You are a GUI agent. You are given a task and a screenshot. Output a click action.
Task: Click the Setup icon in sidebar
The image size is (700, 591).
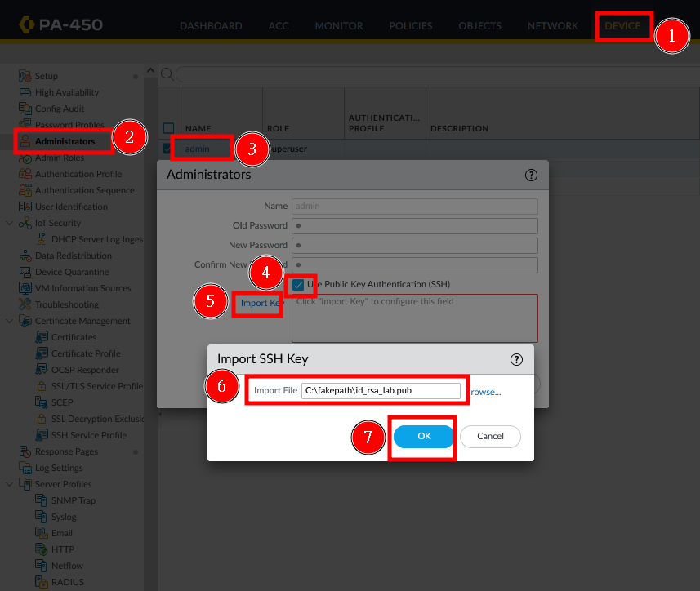[25, 76]
